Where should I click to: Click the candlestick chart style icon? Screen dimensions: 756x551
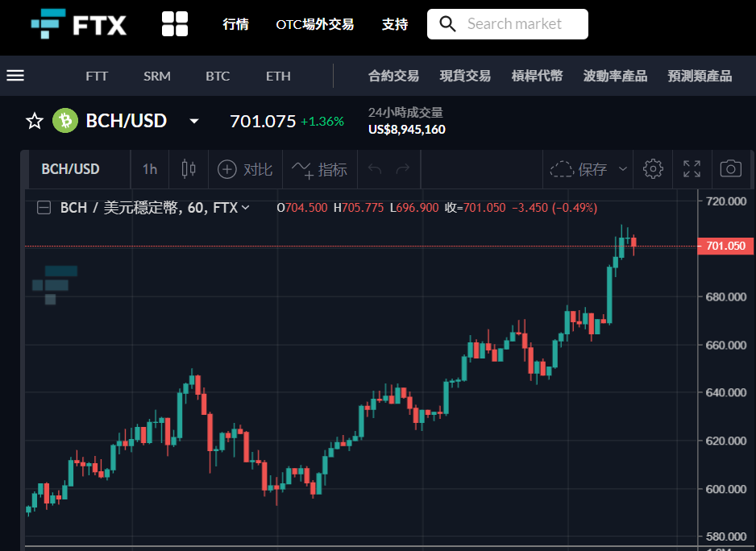click(x=189, y=169)
